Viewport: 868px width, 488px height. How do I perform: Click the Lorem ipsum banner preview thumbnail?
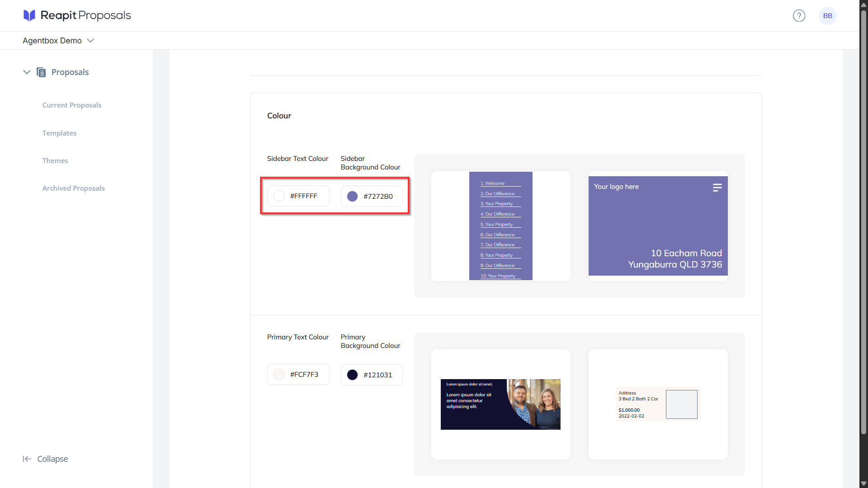click(x=500, y=404)
